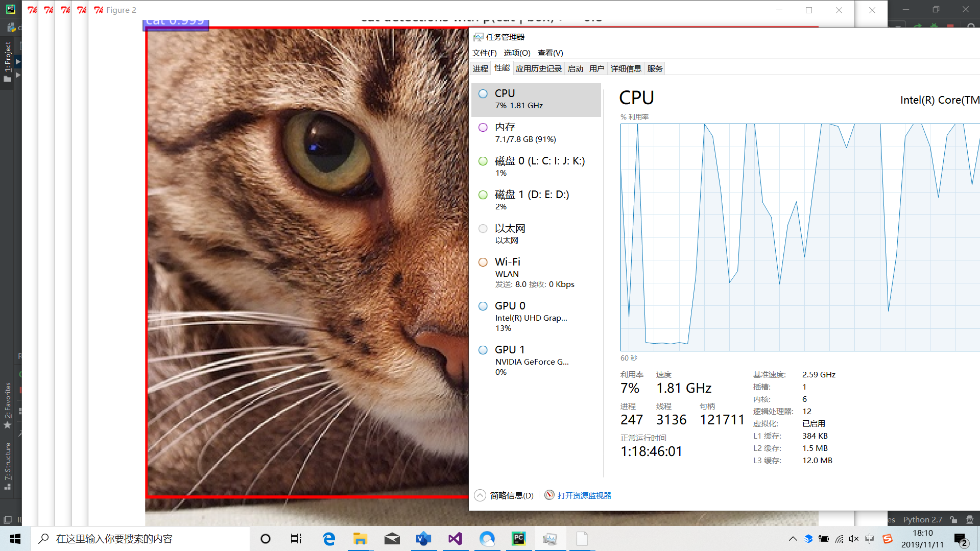Launch Microsoft Edge from taskbar

[329, 539]
